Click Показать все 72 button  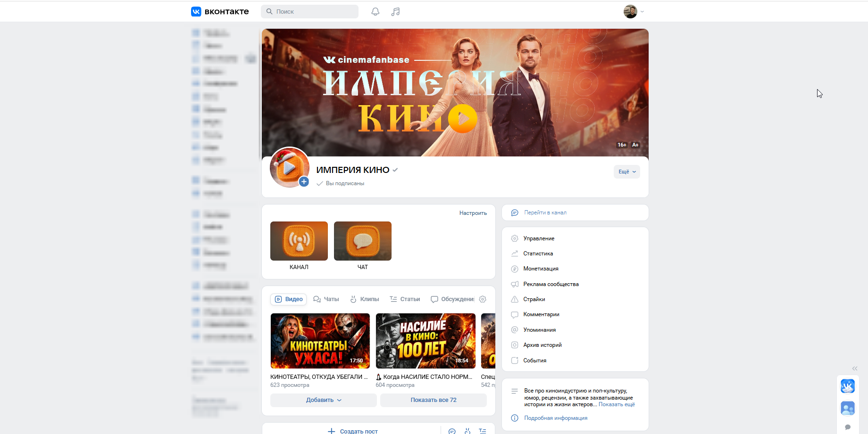pos(434,400)
